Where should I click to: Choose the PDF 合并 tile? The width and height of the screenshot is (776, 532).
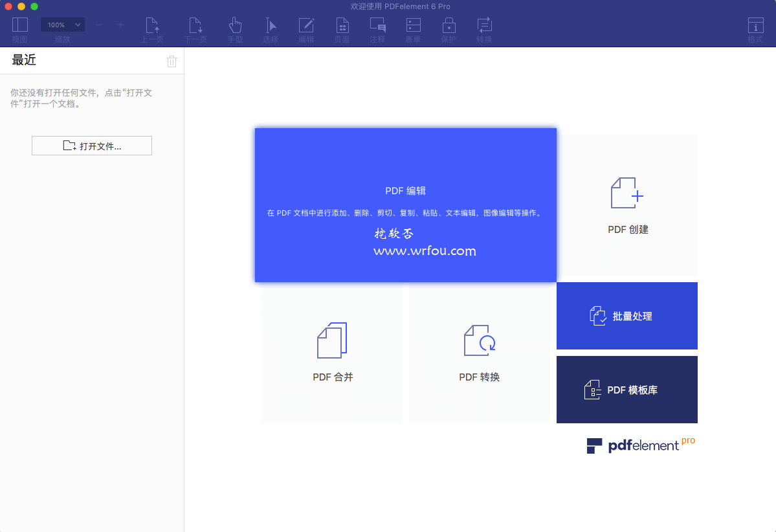[332, 353]
